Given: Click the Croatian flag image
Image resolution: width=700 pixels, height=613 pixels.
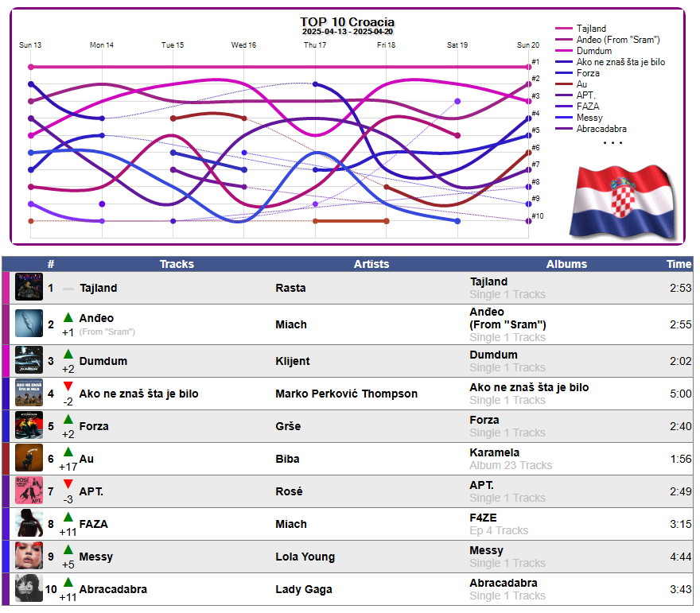Looking at the screenshot, I should (623, 202).
